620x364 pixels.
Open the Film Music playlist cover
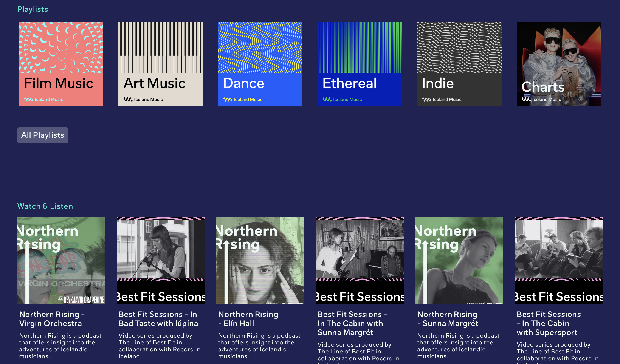pos(61,64)
